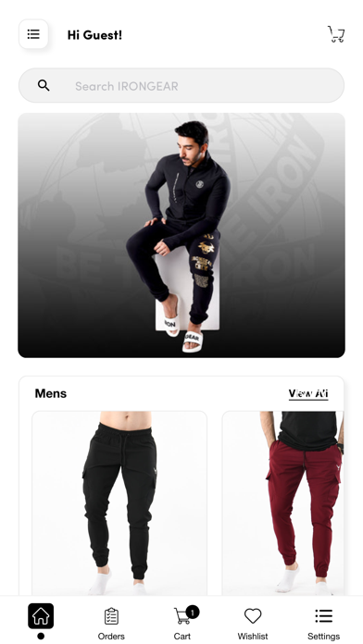Click View All in Mens section
The height and width of the screenshot is (644, 363).
(308, 394)
